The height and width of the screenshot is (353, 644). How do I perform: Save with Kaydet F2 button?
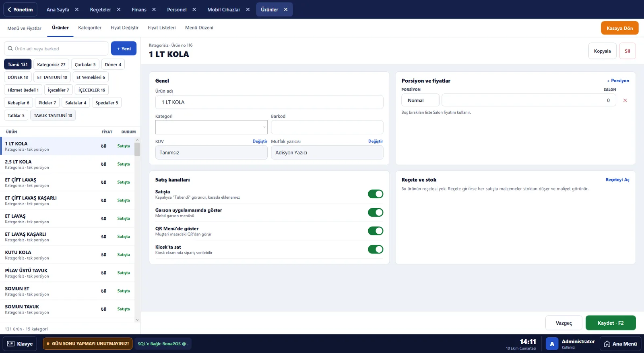point(611,323)
